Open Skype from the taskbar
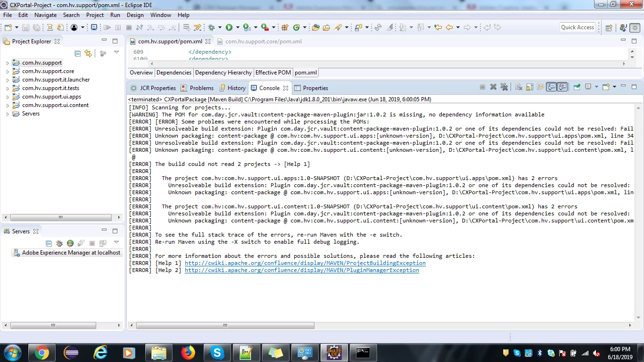 tap(217, 353)
